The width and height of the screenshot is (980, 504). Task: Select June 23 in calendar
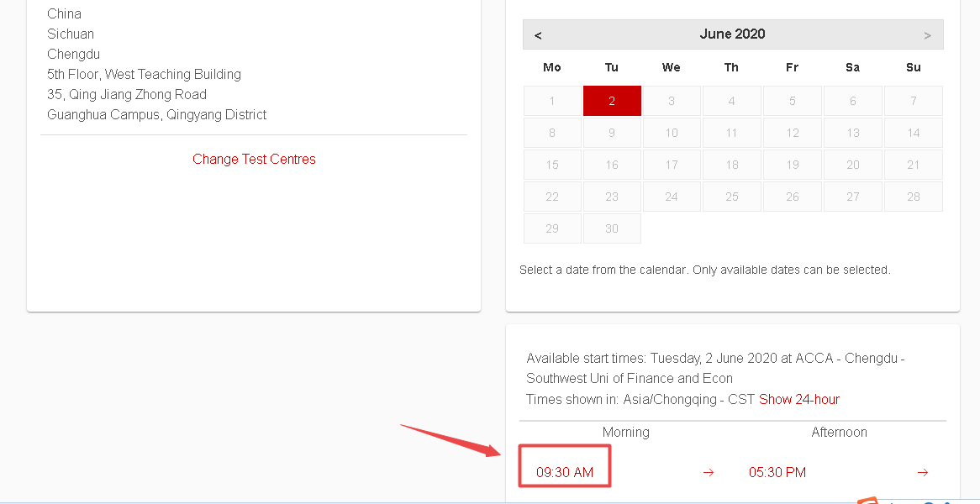tap(612, 197)
